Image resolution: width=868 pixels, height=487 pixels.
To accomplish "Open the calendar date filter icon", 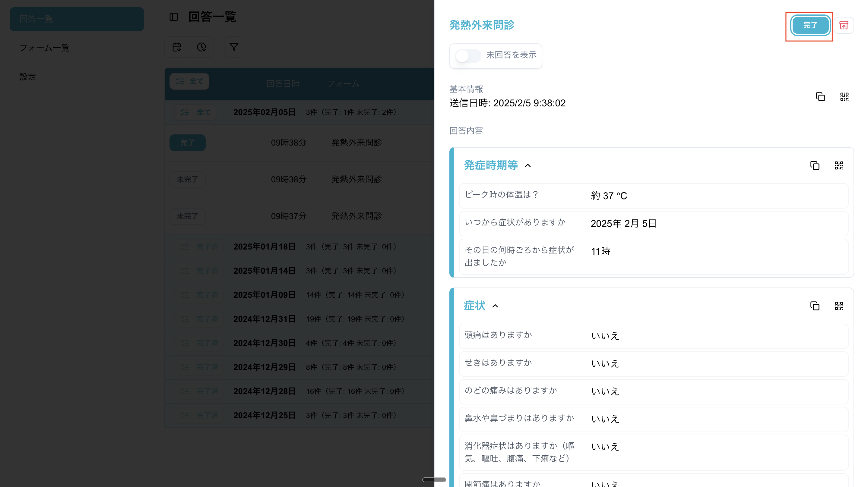I will tap(177, 47).
